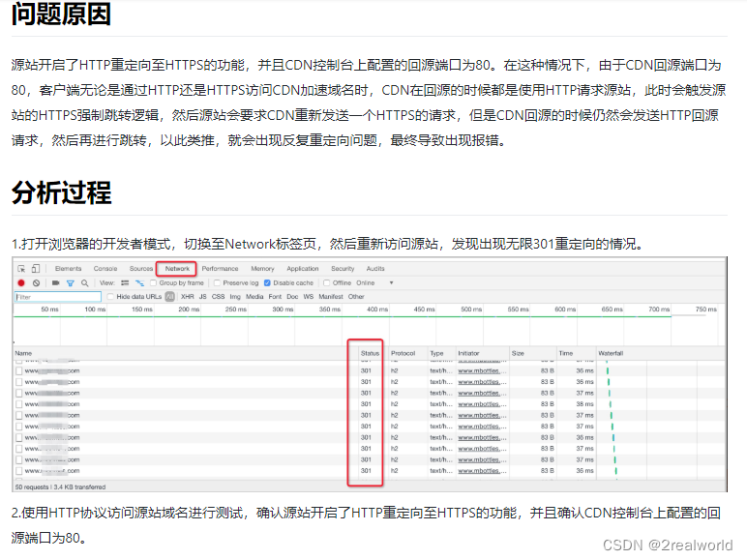The width and height of the screenshot is (747, 560).
Task: Filter requests by Media
Action: click(254, 297)
